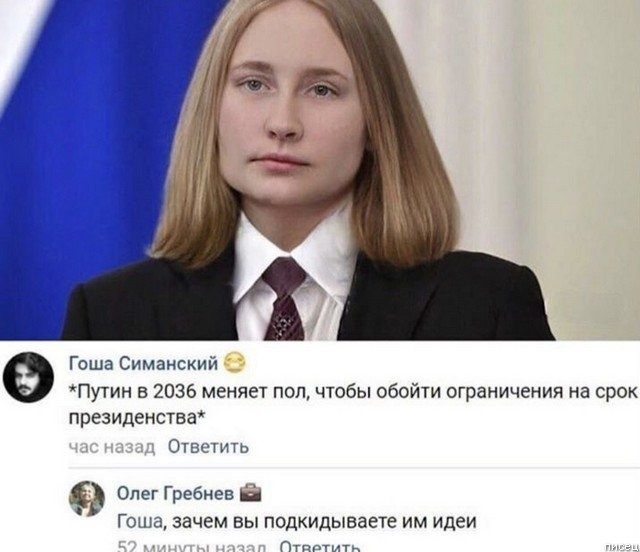Open Олег Гребнев's round profile avatar
The image size is (640, 552).
(87, 499)
